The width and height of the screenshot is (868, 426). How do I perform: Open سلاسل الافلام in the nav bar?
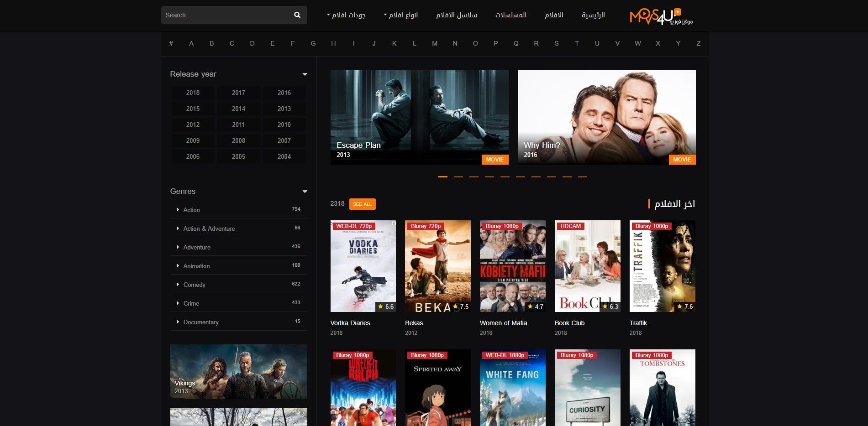coord(457,15)
